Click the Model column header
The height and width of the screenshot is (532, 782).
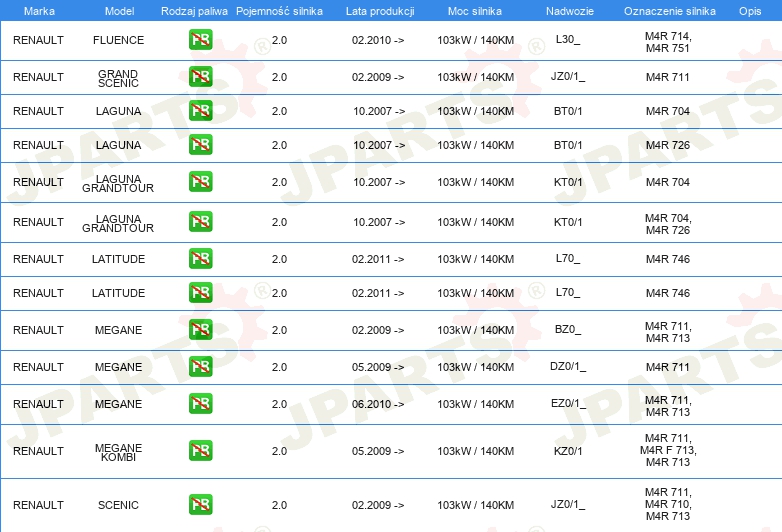119,11
